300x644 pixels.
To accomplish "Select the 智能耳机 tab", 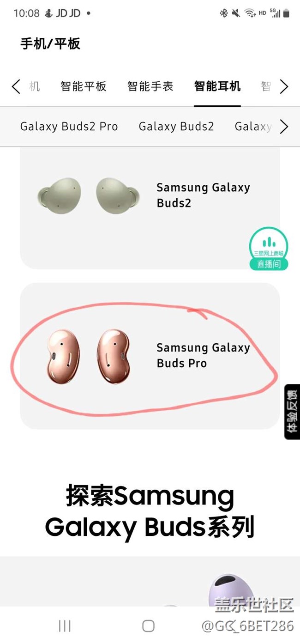I will tap(217, 86).
